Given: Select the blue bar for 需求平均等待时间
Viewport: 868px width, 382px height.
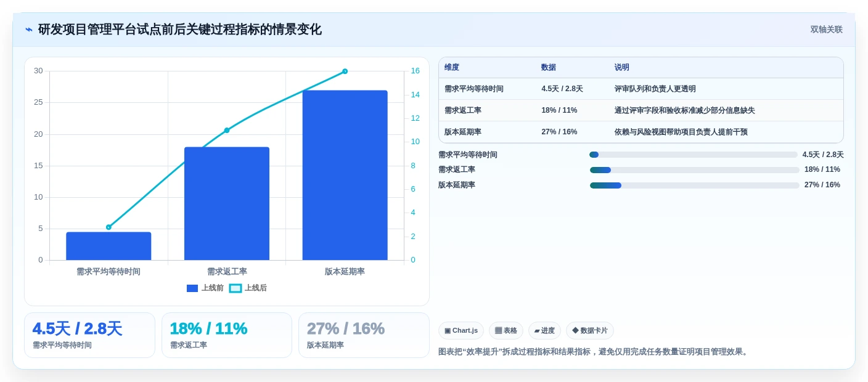Looking at the screenshot, I should [108, 246].
